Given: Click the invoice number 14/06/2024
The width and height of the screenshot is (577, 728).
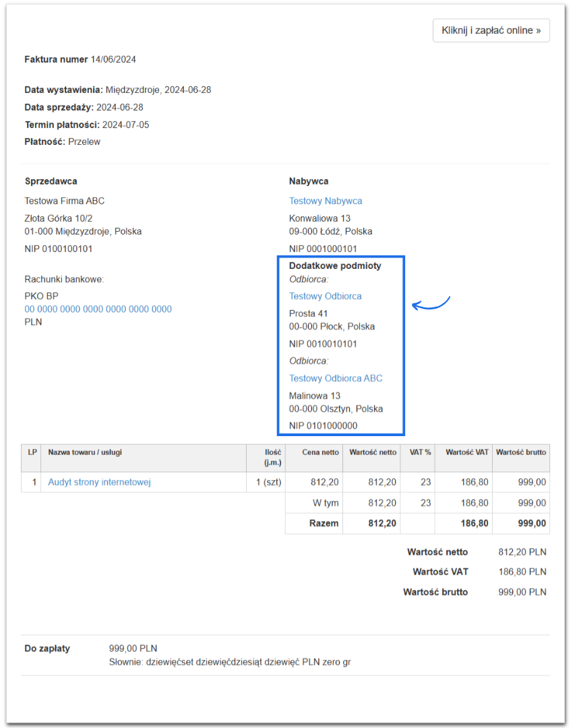Looking at the screenshot, I should pos(113,59).
